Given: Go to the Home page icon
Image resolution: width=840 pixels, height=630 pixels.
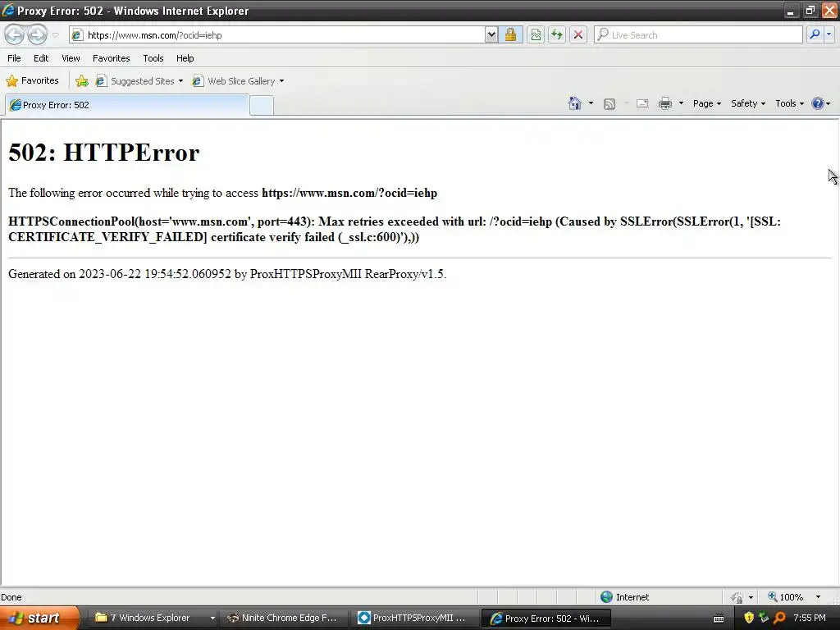Looking at the screenshot, I should point(575,103).
